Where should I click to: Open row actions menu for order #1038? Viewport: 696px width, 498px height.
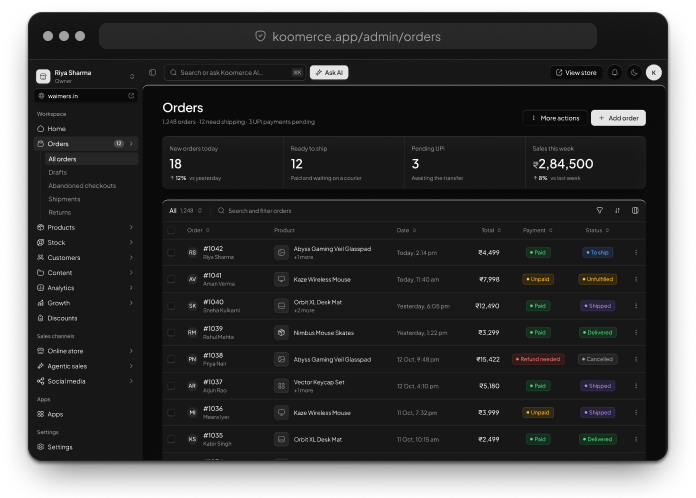[x=636, y=359]
